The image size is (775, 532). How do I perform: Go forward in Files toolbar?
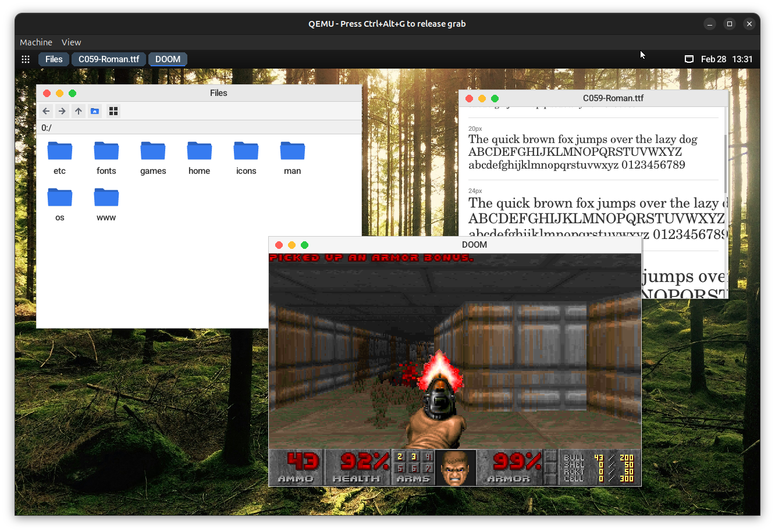point(62,111)
